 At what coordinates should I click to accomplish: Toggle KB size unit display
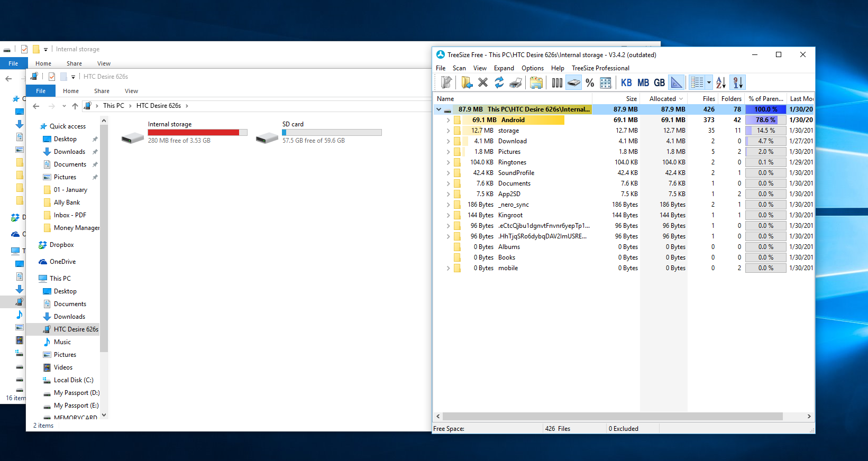click(626, 82)
